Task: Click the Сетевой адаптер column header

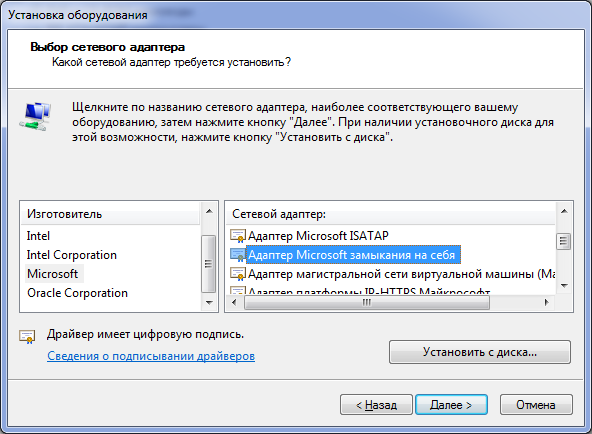Action: click(x=391, y=214)
